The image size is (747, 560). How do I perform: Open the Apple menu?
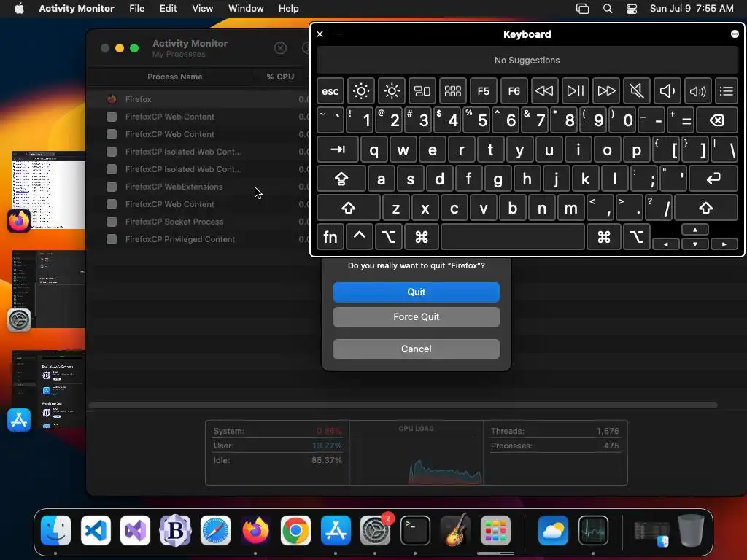19,8
